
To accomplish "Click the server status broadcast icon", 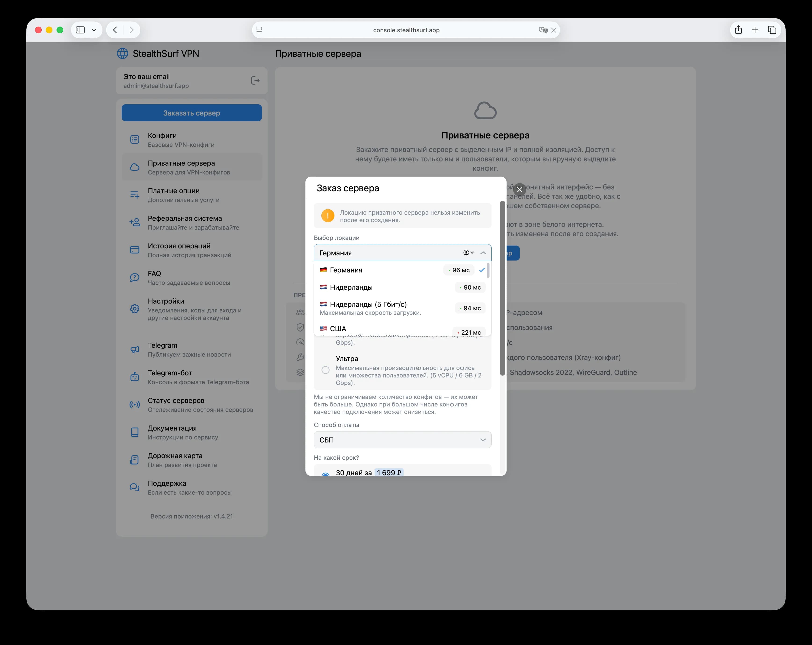I will click(134, 405).
